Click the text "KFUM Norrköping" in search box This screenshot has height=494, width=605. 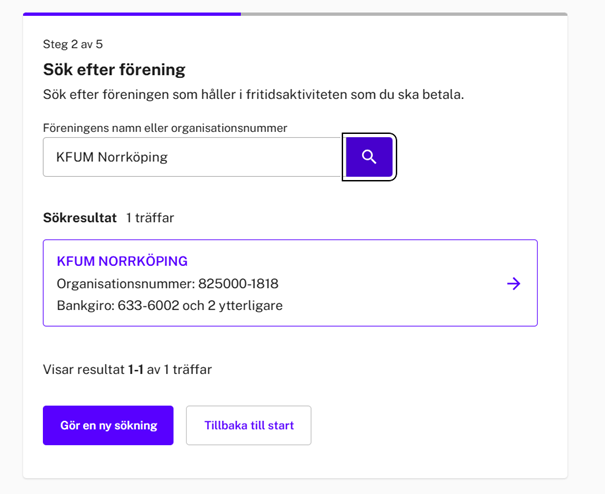coord(112,157)
